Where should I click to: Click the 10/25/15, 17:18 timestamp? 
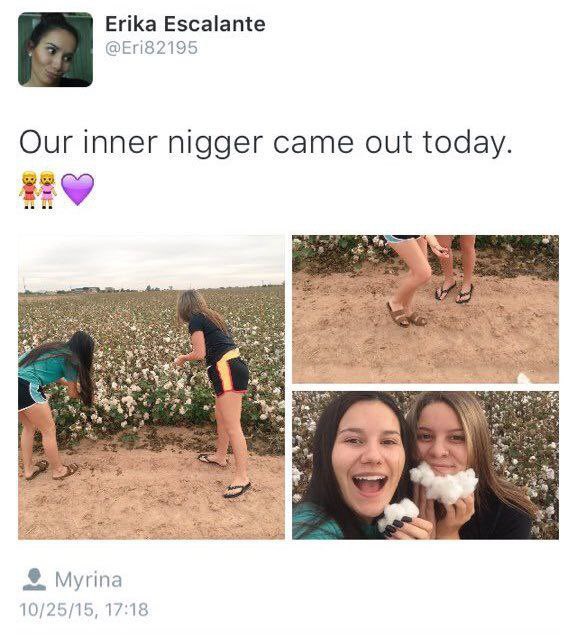tap(84, 609)
